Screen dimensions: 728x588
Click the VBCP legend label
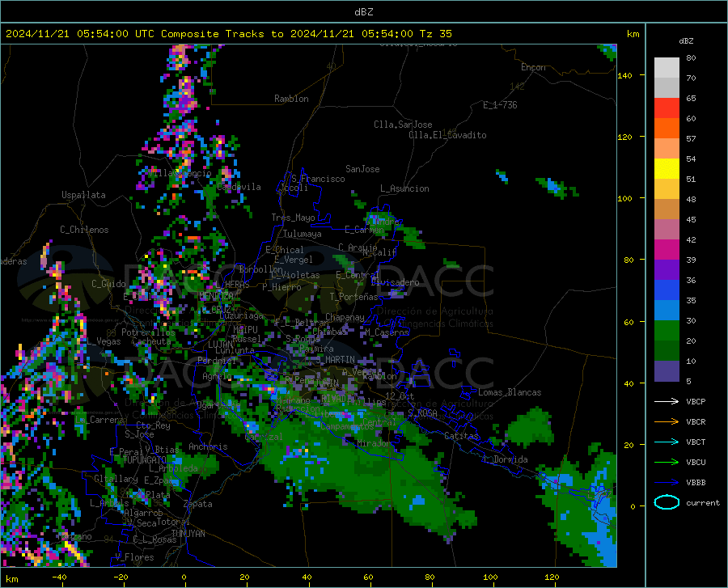(696, 401)
